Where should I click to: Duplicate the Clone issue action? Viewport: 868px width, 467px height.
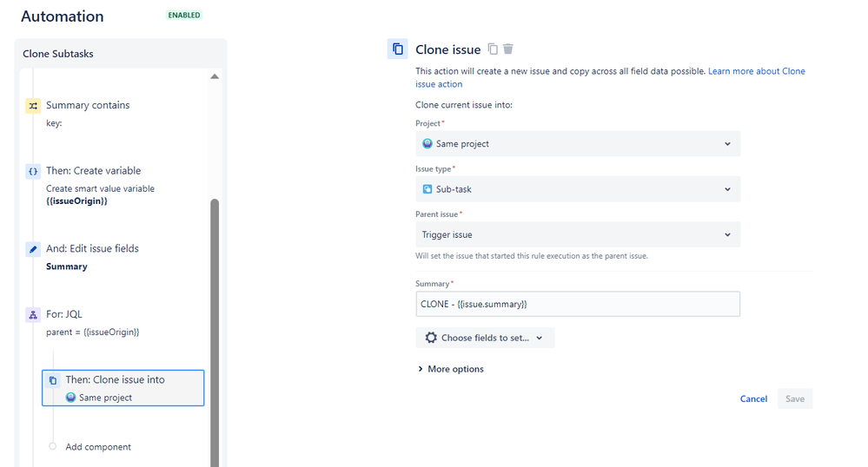point(493,49)
